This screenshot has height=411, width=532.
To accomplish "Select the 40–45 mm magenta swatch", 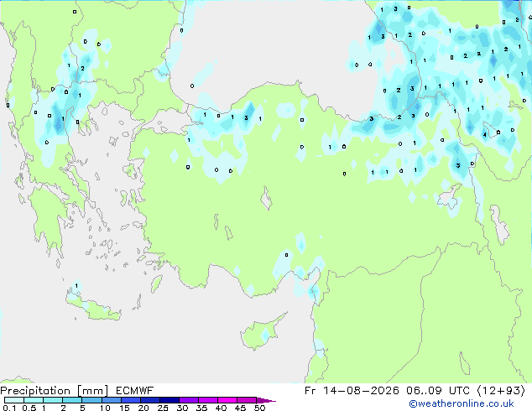I will pos(227,400).
